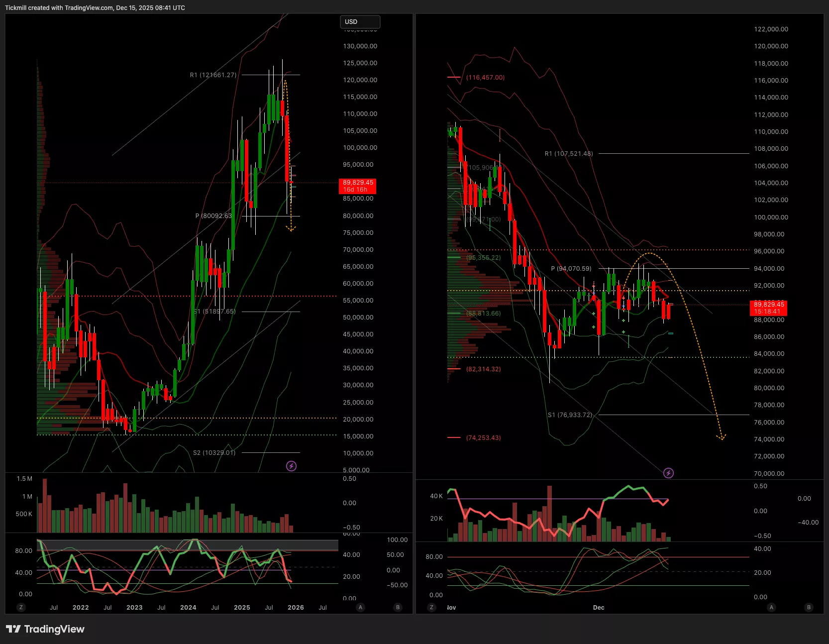Click the lightning bolt icon on right chart
The height and width of the screenshot is (644, 829).
(x=668, y=473)
